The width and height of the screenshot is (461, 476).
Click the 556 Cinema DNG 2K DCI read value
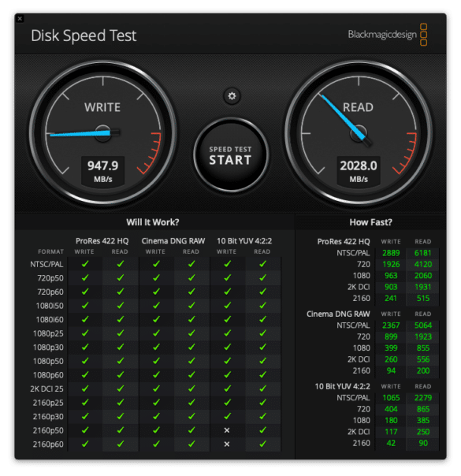423,359
